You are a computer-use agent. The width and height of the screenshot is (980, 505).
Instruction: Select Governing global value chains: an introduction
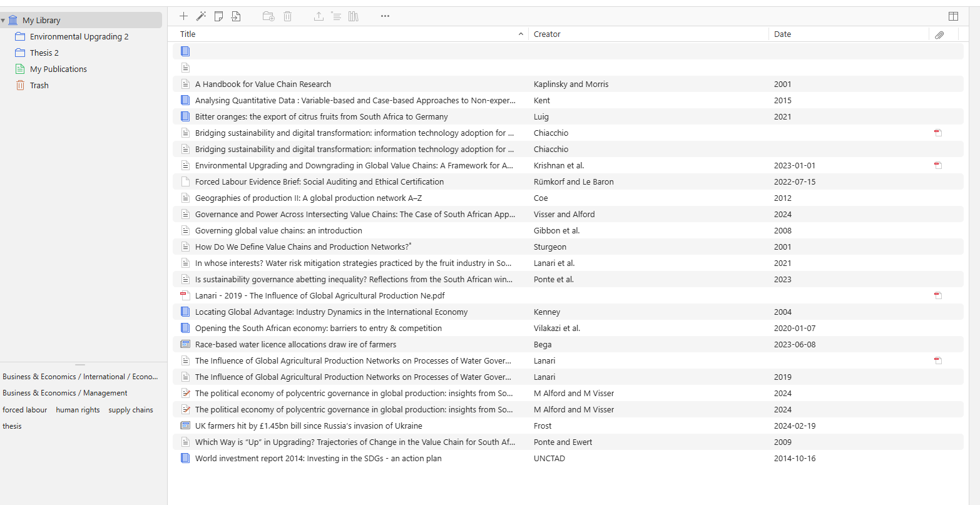tap(278, 230)
